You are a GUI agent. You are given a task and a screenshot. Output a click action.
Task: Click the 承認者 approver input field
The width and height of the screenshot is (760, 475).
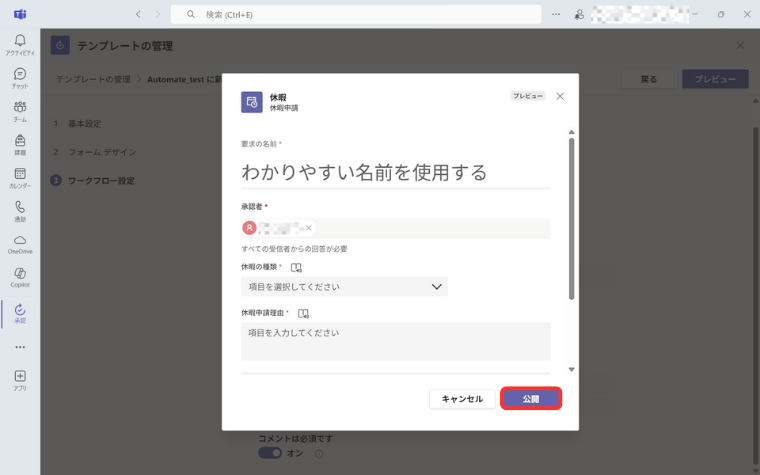[396, 228]
